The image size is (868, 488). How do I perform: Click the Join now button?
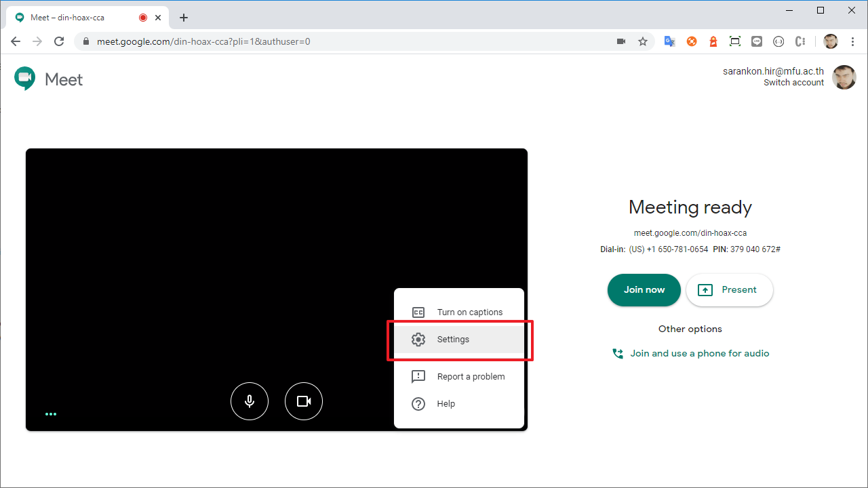[644, 290]
